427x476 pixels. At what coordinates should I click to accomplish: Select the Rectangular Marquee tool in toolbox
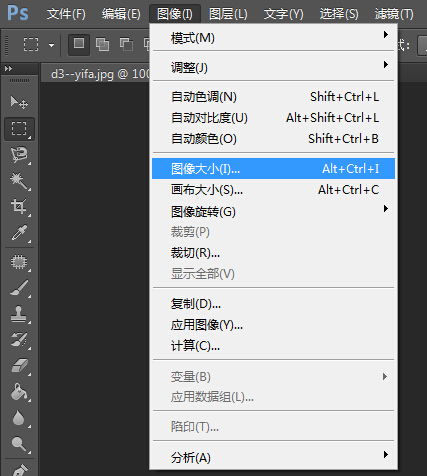point(19,129)
